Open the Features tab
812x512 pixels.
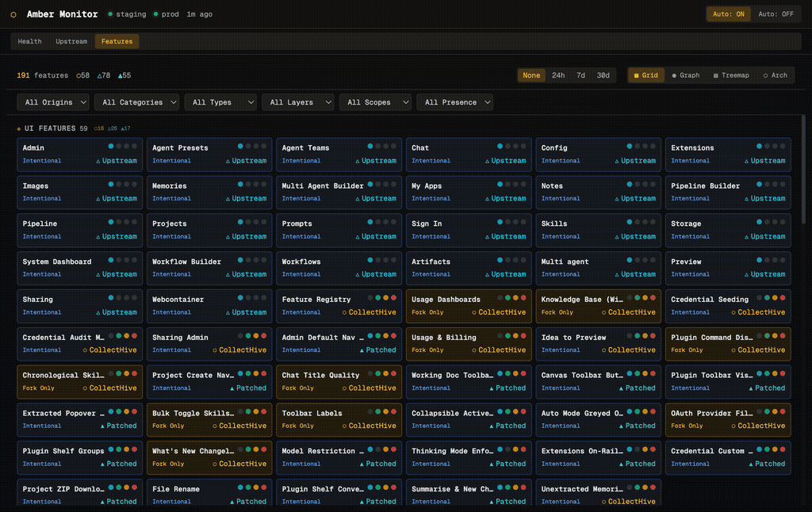(117, 41)
